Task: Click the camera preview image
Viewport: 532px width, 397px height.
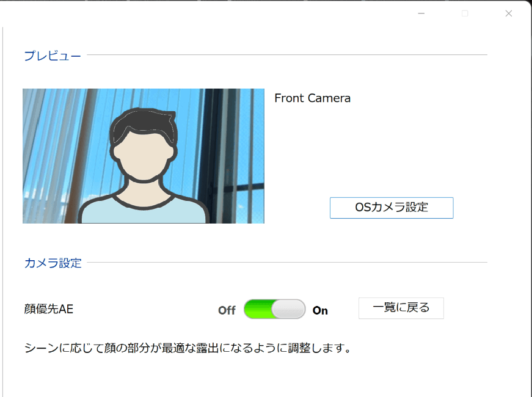Action: tap(144, 156)
